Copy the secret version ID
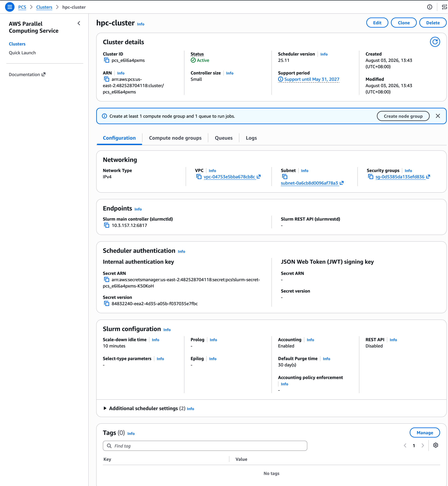 tap(106, 304)
